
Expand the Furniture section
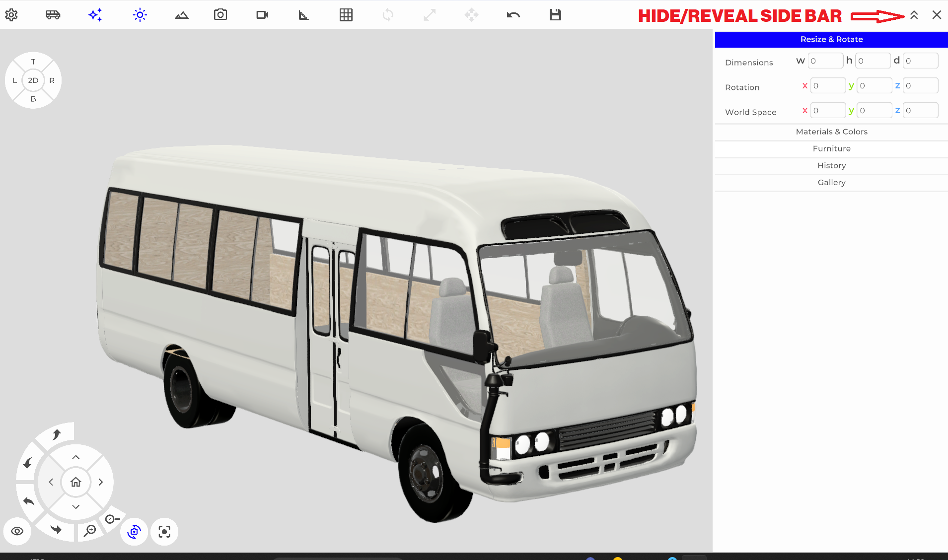click(831, 148)
